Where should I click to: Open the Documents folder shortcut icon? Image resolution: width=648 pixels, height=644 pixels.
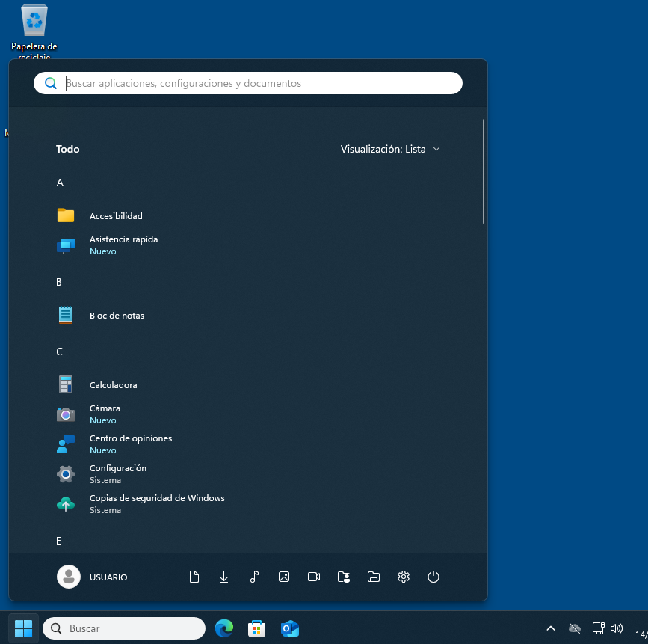click(194, 577)
